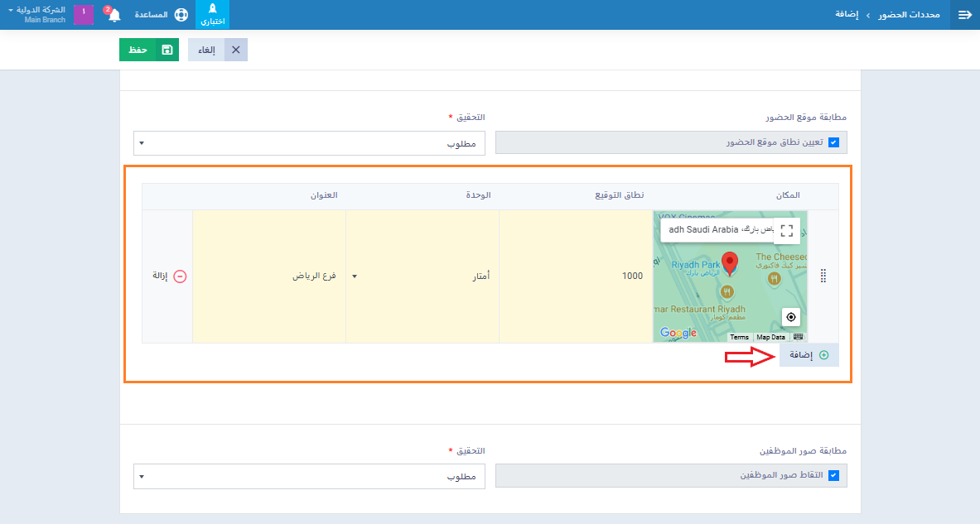Toggle the capture employee photos checkbox
Screen dimensions: 980x524
tap(833, 476)
